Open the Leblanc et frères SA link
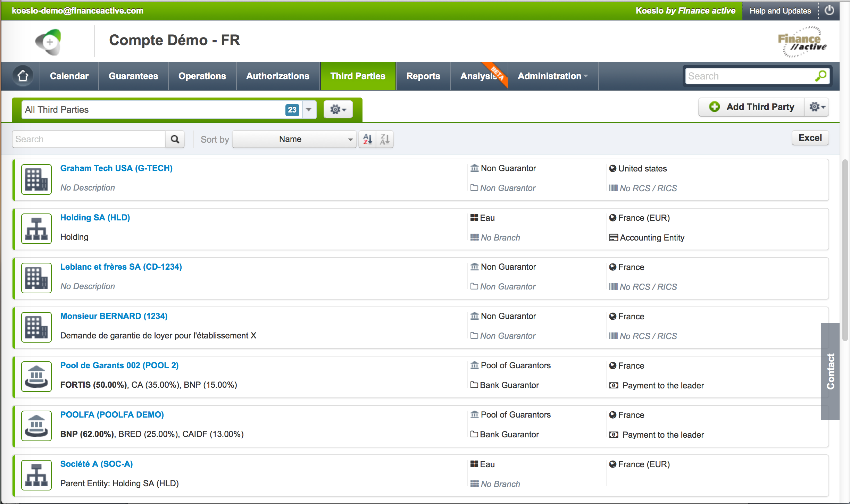This screenshot has width=850, height=504. point(121,267)
